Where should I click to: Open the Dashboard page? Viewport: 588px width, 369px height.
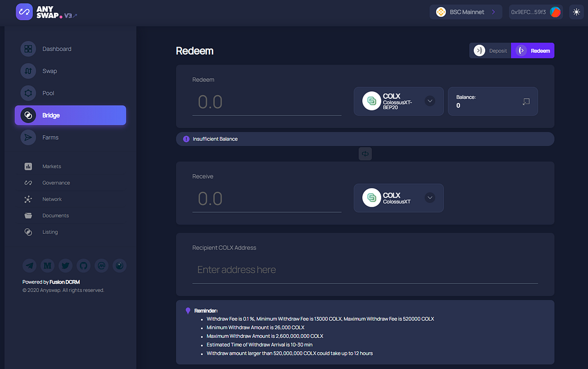tap(70, 49)
